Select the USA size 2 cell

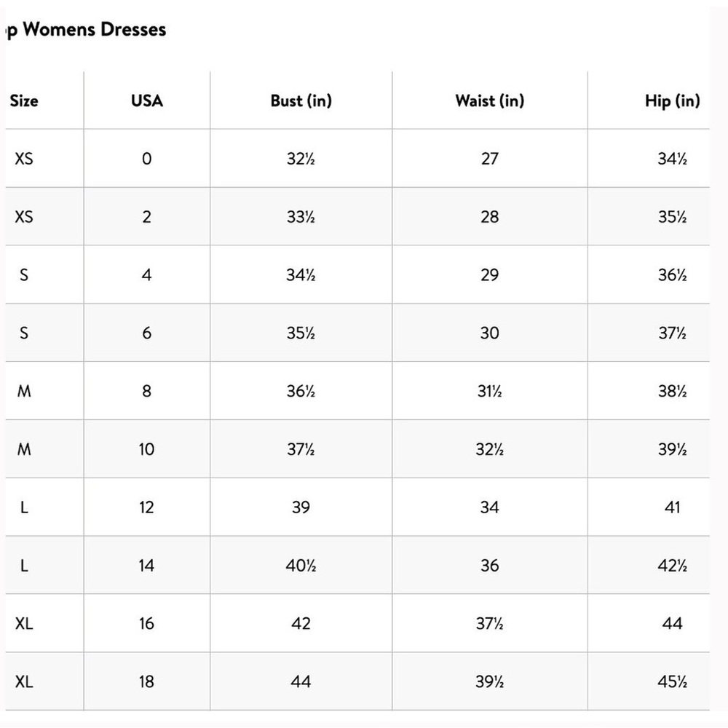coord(147,217)
